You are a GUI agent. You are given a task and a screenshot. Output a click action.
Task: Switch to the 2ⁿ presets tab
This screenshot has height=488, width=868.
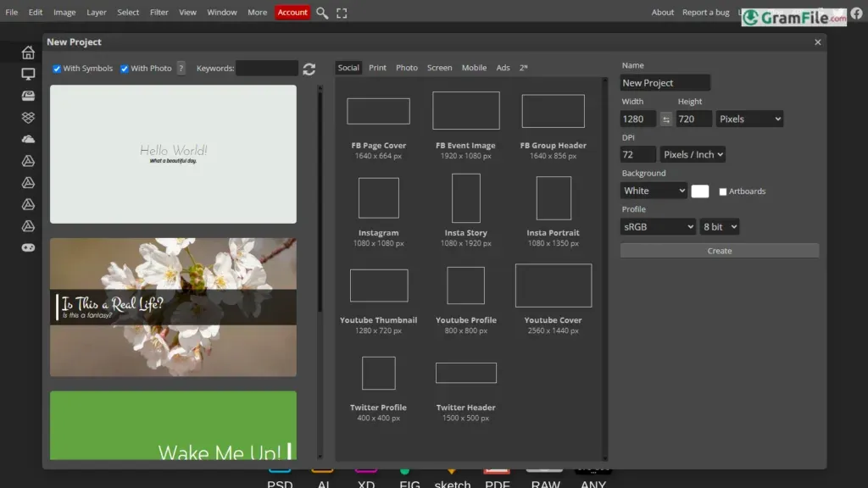[523, 68]
